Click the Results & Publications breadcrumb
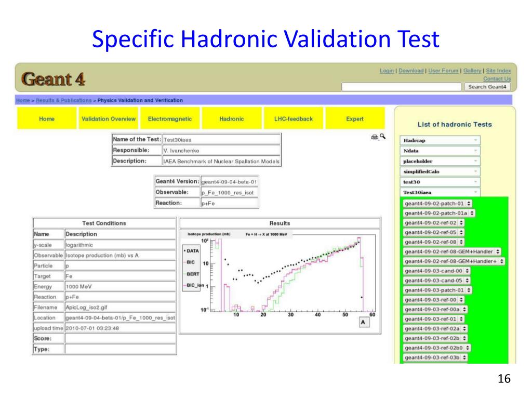 pyautogui.click(x=64, y=100)
